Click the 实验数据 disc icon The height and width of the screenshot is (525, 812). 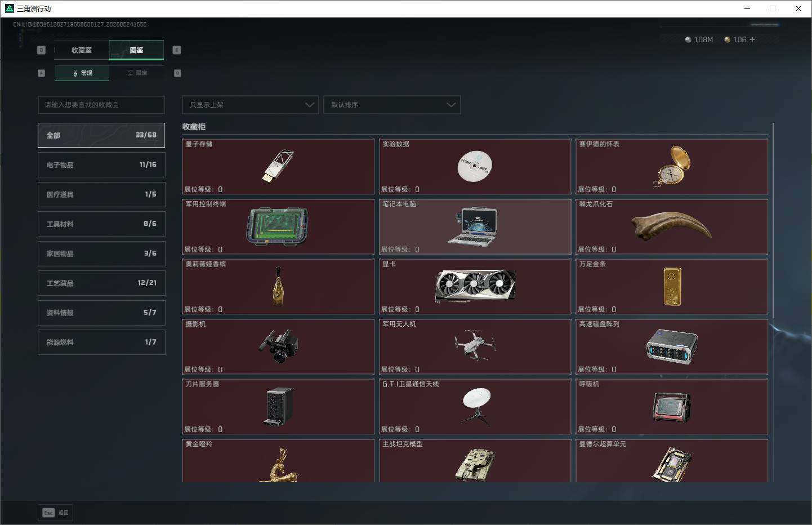475,166
